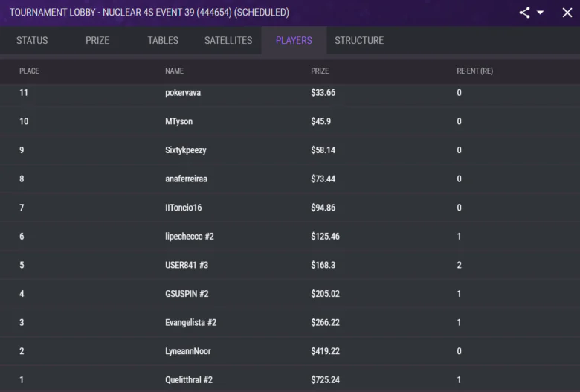Select player anaferreiraa

[x=186, y=179]
